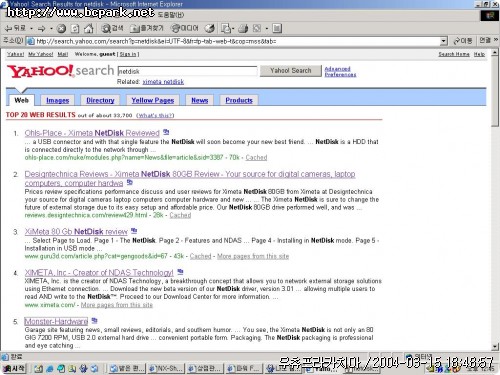Open the Search (검색) toolbar button
Image resolution: width=500 pixels, height=375 pixels.
tap(112, 29)
